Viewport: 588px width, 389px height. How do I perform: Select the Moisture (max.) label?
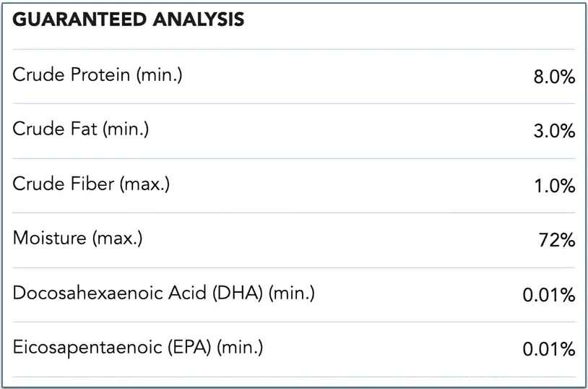[77, 239]
